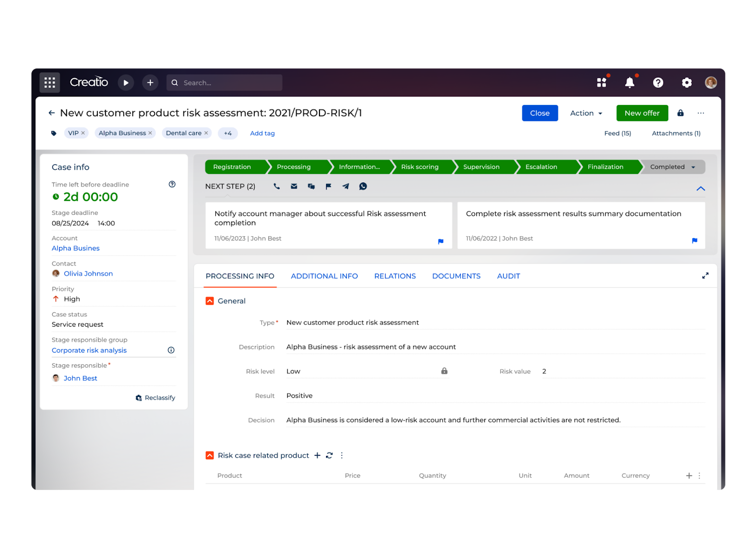Open the Action dropdown

point(585,113)
